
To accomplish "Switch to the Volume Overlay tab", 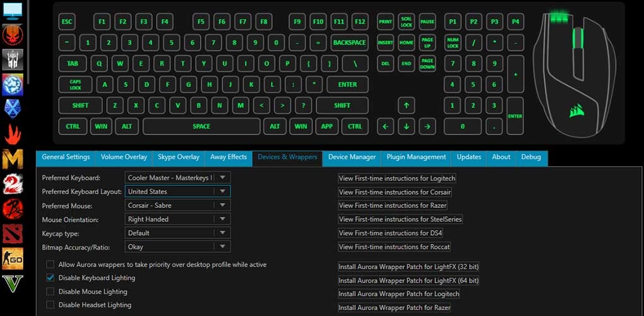I will click(124, 157).
